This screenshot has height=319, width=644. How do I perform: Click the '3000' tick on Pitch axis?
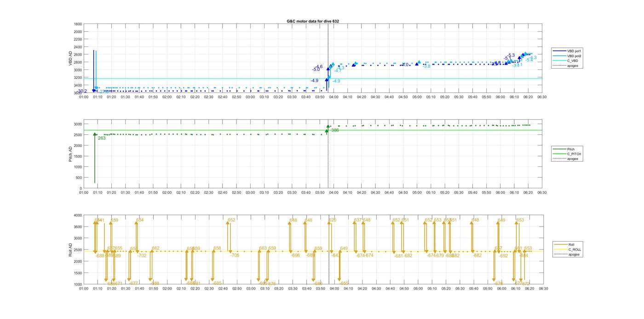(78, 124)
